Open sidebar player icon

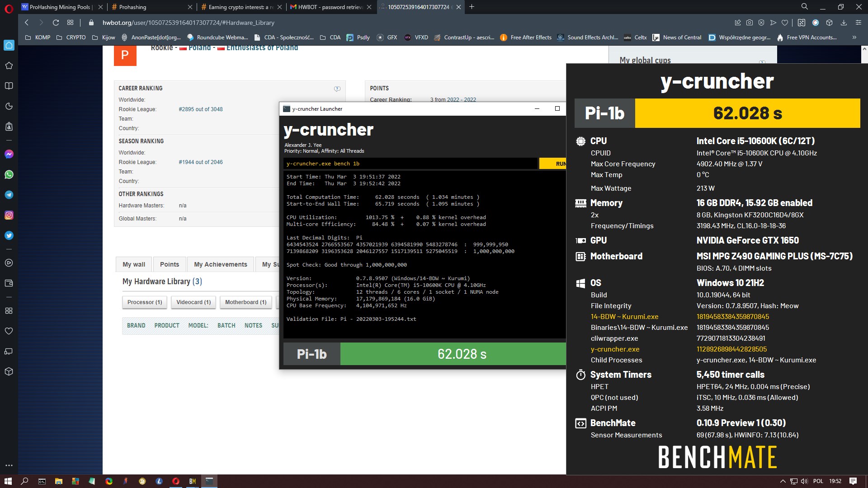point(9,263)
